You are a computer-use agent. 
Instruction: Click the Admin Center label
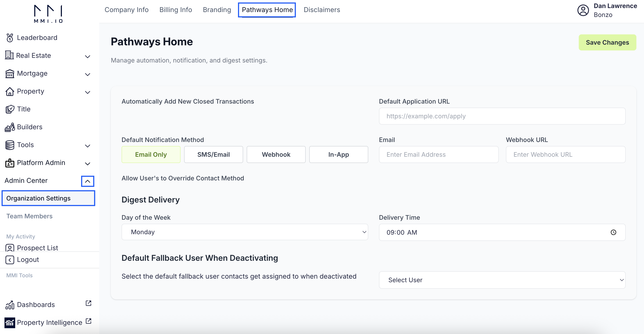(x=26, y=180)
